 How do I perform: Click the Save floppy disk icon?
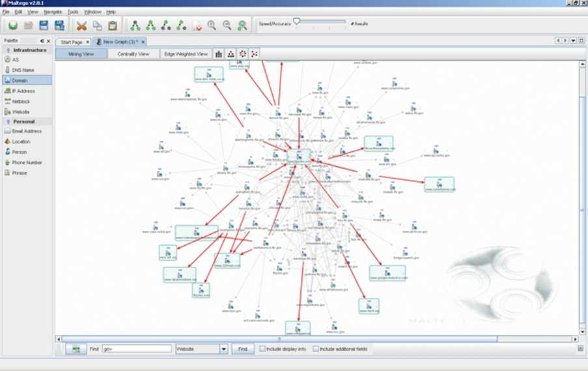click(x=44, y=25)
